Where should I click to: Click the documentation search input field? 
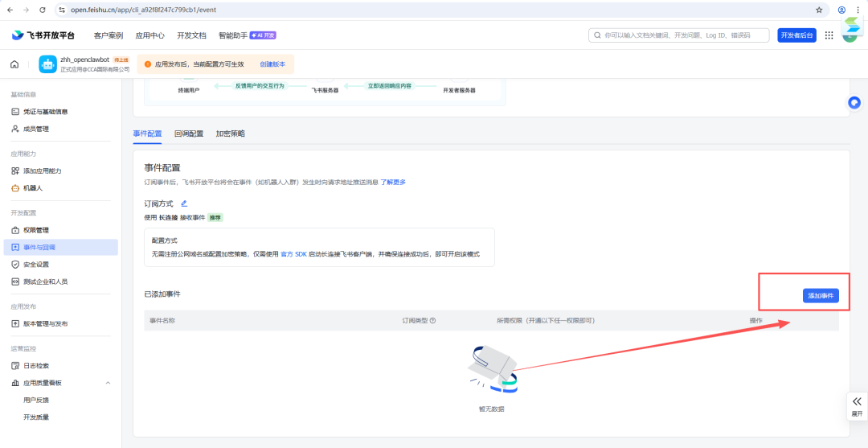click(x=678, y=35)
